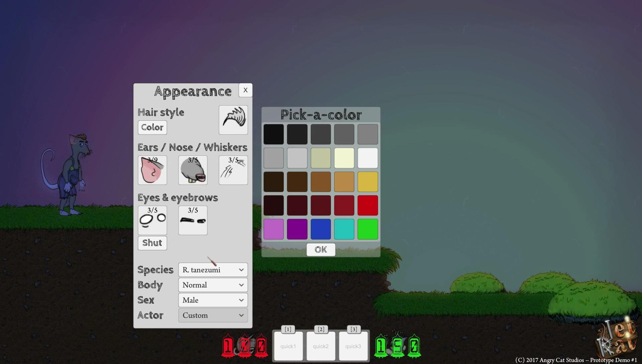Close the Appearance panel
This screenshot has height=364, width=642.
click(245, 90)
